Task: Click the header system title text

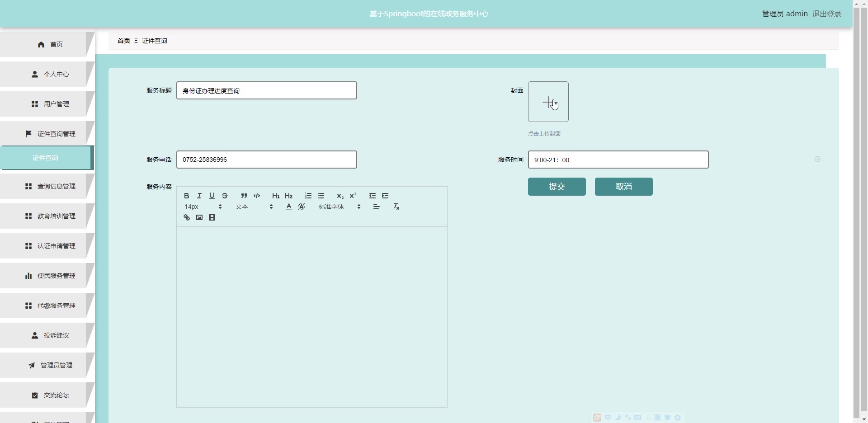Action: click(x=429, y=14)
